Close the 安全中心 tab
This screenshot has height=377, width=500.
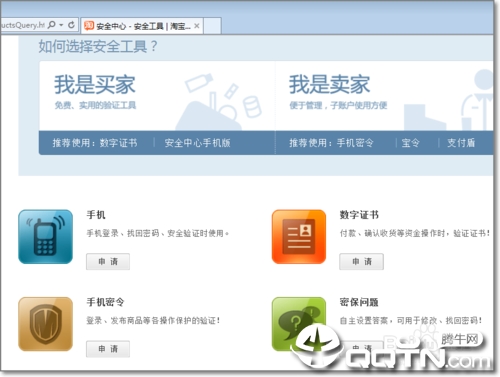197,26
